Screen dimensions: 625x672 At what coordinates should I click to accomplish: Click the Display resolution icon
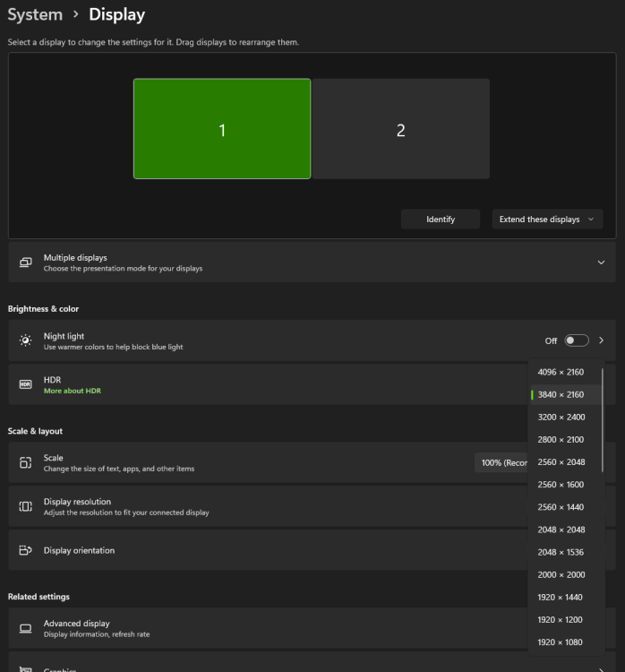point(26,506)
